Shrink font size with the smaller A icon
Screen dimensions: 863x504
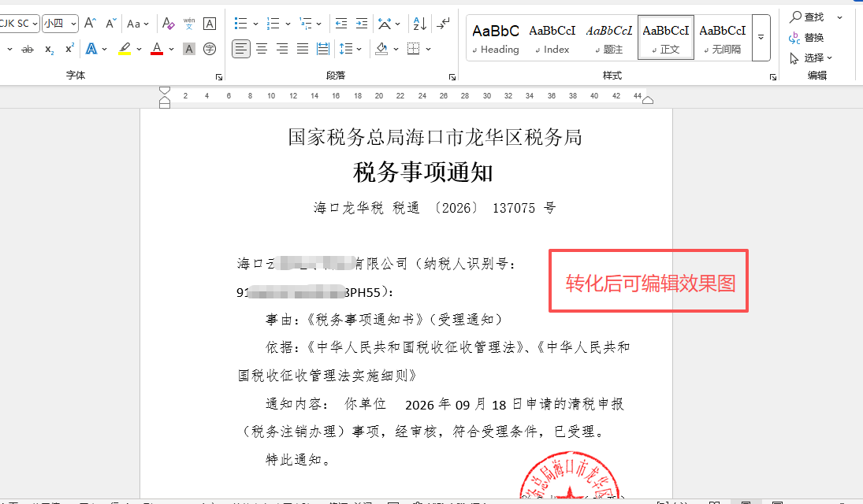pyautogui.click(x=110, y=23)
